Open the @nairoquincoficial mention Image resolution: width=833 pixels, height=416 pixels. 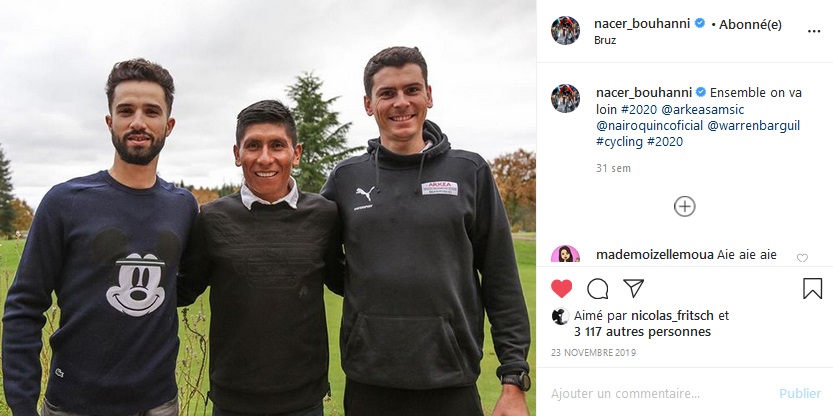[x=649, y=126]
